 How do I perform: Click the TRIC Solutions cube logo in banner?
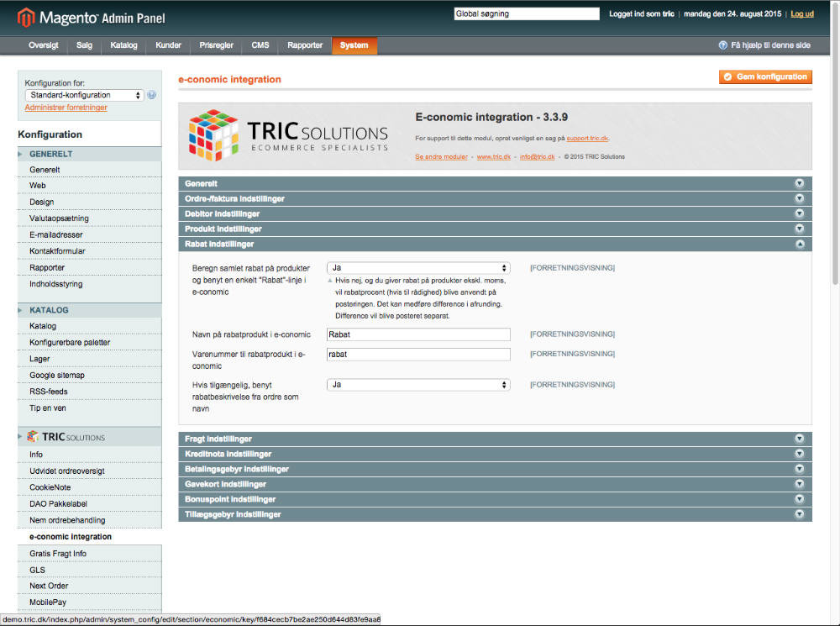pos(210,134)
